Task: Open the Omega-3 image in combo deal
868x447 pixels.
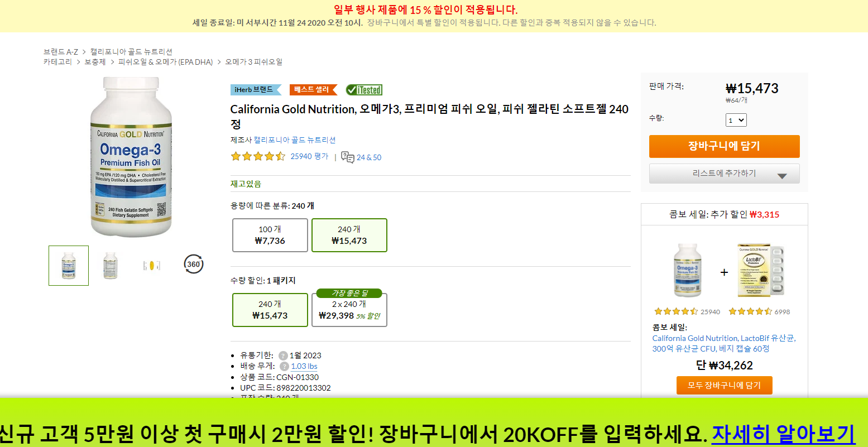Action: click(x=688, y=271)
